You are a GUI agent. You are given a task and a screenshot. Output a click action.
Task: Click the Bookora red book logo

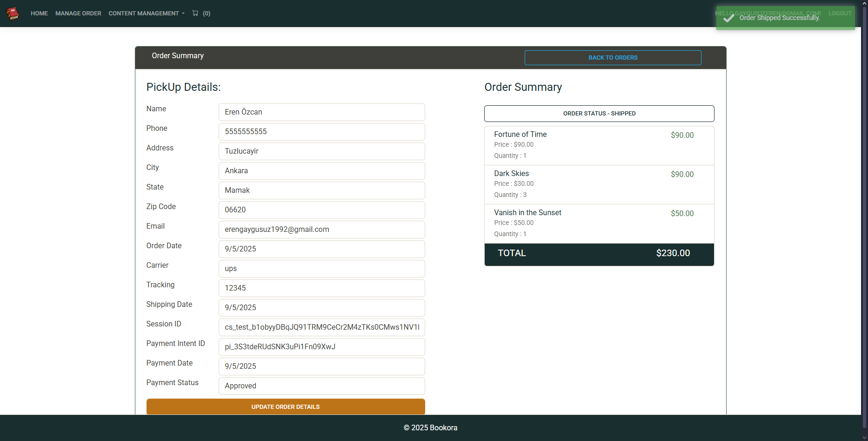coord(13,14)
